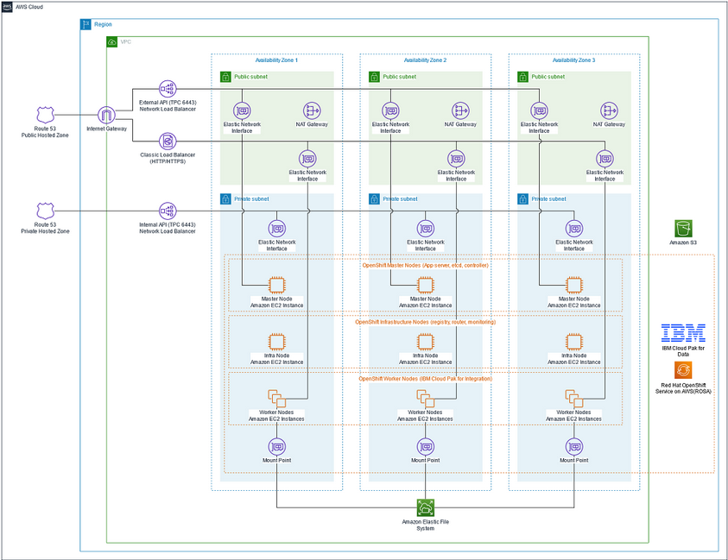Click the 'Amazon Elastic File System' label
Image resolution: width=728 pixels, height=560 pixels.
pos(425,525)
